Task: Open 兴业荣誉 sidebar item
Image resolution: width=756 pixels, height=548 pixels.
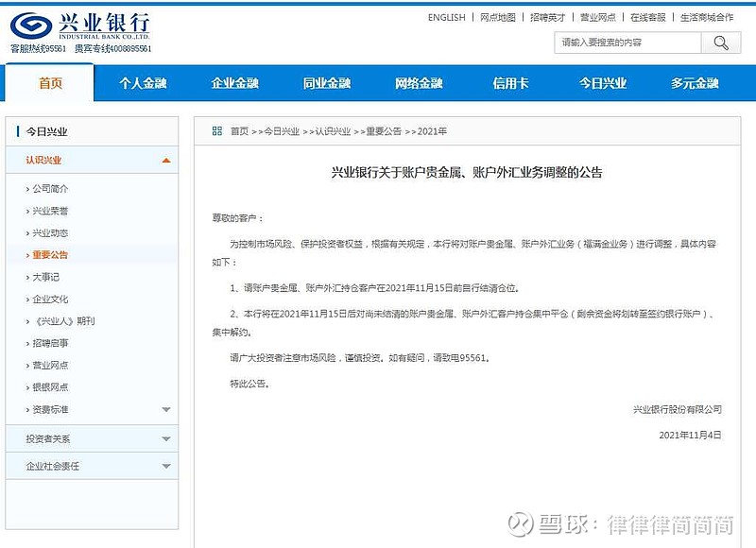Action: (50, 211)
